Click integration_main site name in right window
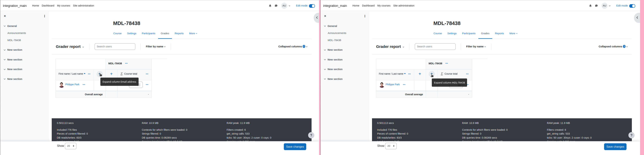 click(335, 6)
